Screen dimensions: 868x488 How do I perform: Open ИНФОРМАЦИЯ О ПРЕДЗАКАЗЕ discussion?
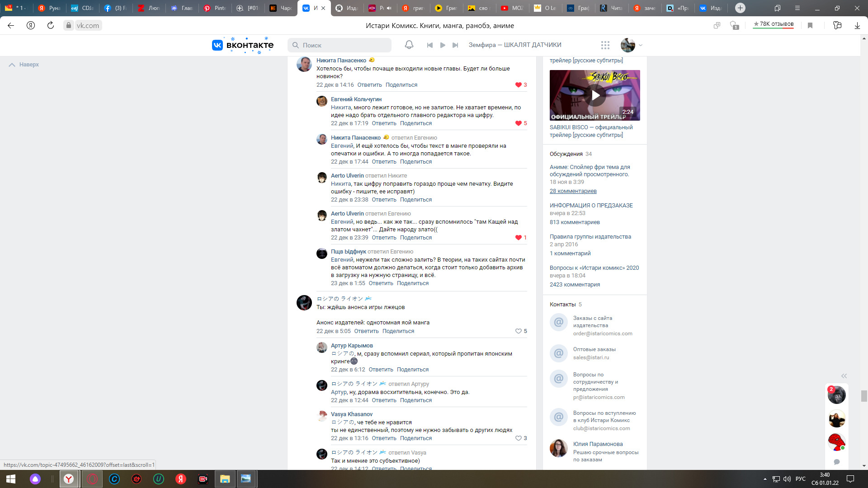591,205
